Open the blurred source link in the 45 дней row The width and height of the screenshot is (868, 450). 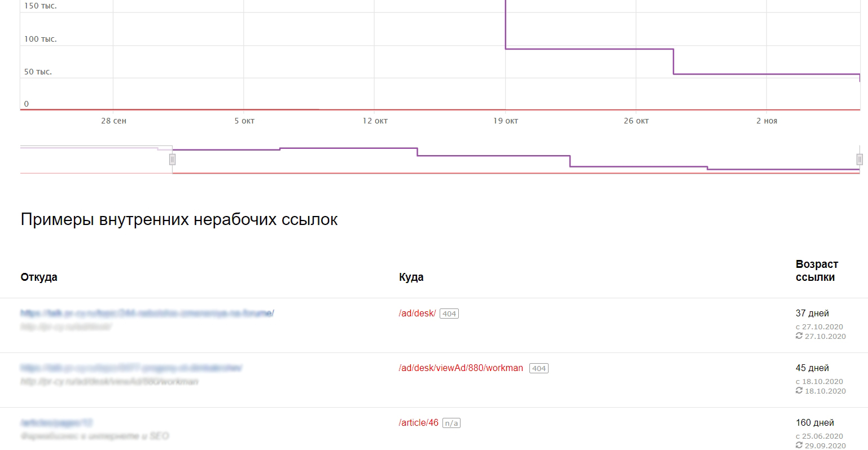(131, 368)
